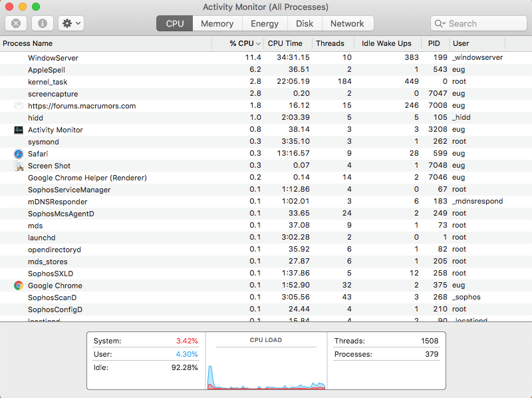
Task: Click the _sophos user cell
Action: [x=466, y=297]
